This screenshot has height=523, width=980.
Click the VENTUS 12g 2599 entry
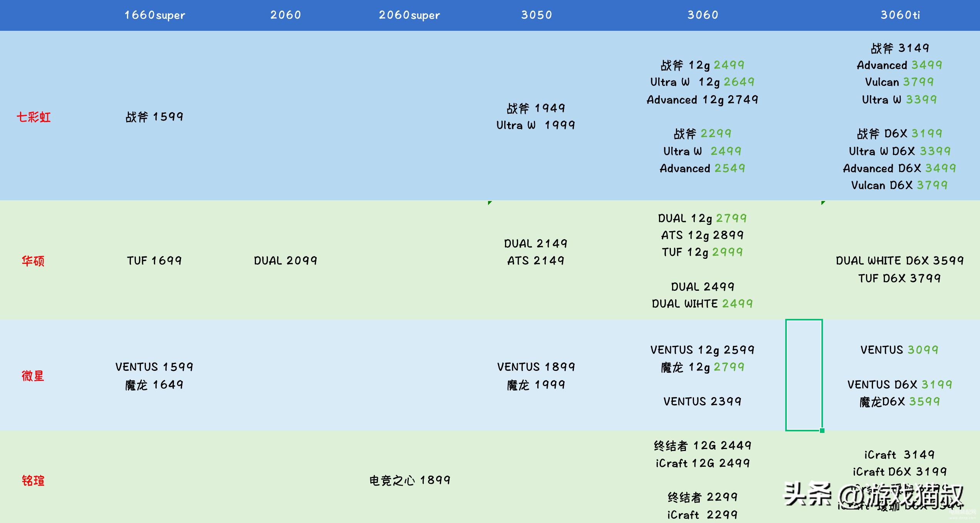702,350
